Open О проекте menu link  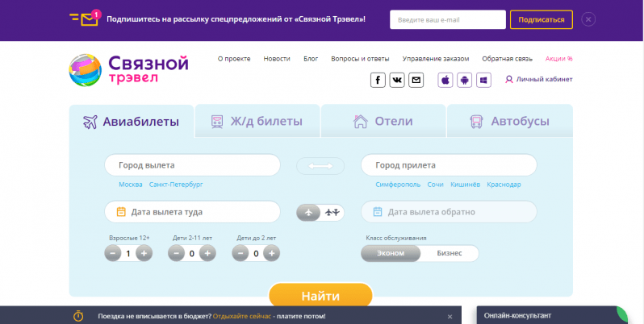pos(234,59)
